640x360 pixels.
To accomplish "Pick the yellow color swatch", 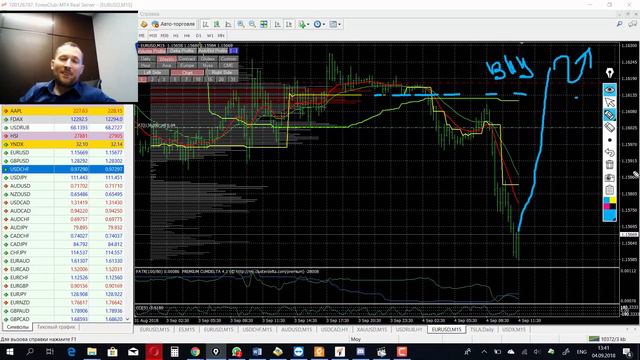I will click(613, 200).
